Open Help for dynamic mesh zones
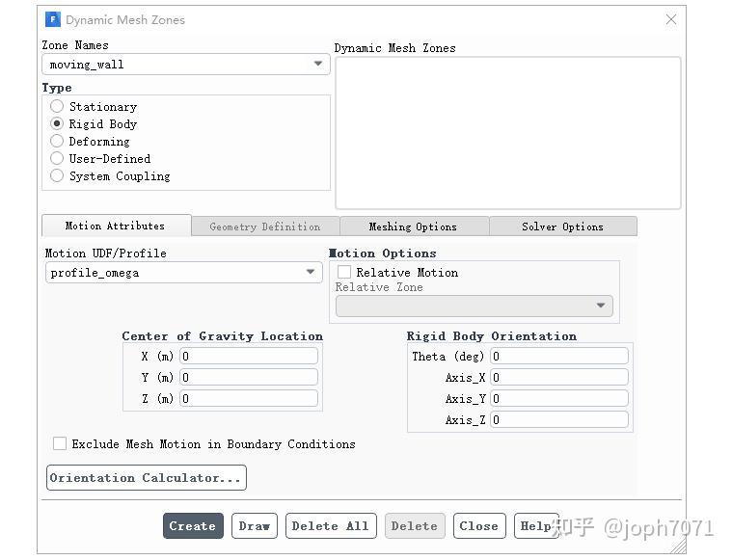The height and width of the screenshot is (560, 732). (x=536, y=526)
